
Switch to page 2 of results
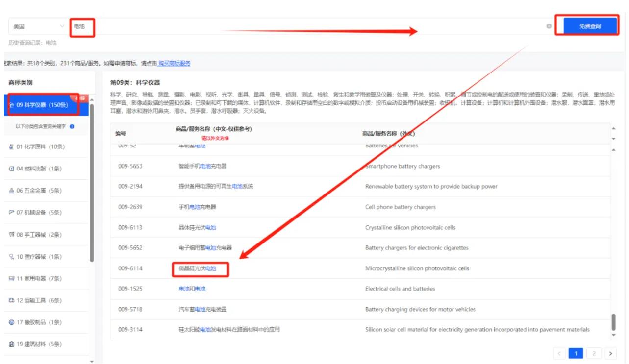coord(594,353)
